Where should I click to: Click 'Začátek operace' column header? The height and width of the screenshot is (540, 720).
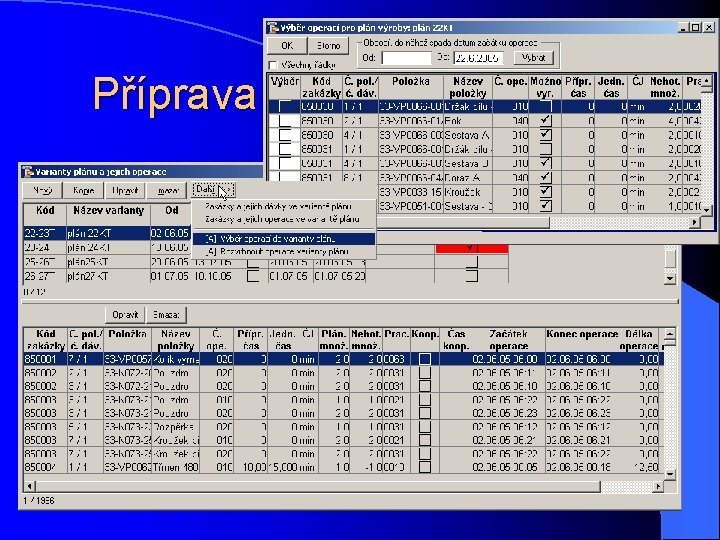pos(508,340)
